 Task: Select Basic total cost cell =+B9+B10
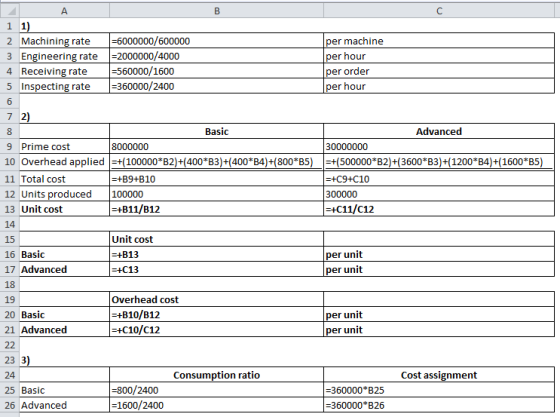tap(216, 179)
